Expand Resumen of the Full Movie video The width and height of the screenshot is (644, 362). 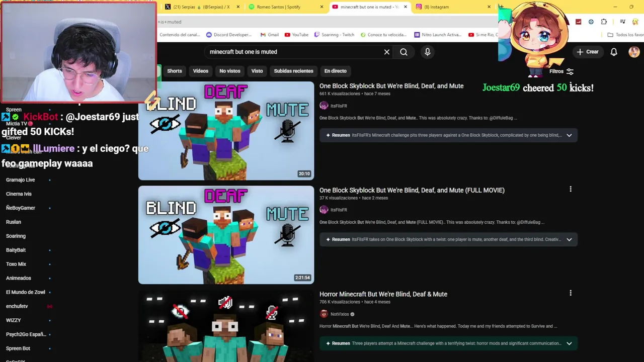pyautogui.click(x=569, y=239)
